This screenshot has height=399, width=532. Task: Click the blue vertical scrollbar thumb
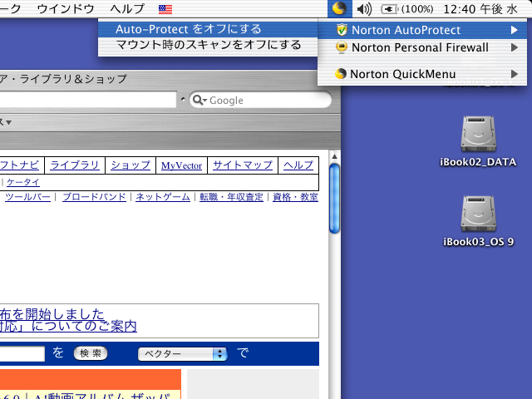coord(334,199)
